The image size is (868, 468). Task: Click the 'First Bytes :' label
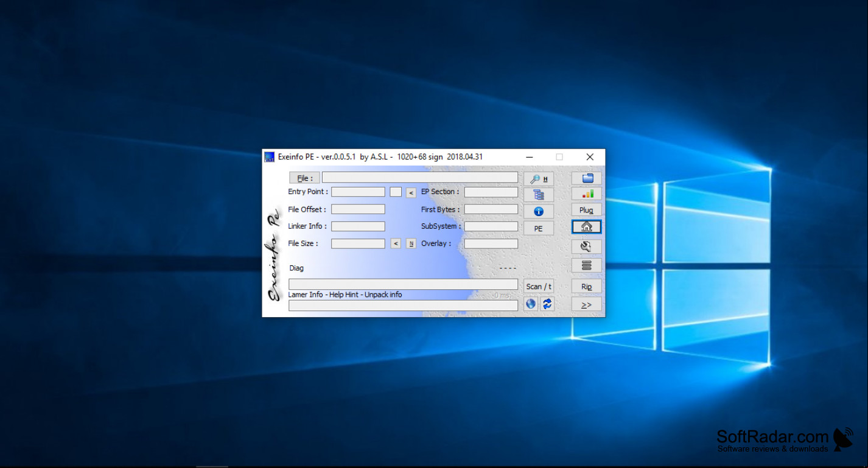(441, 209)
